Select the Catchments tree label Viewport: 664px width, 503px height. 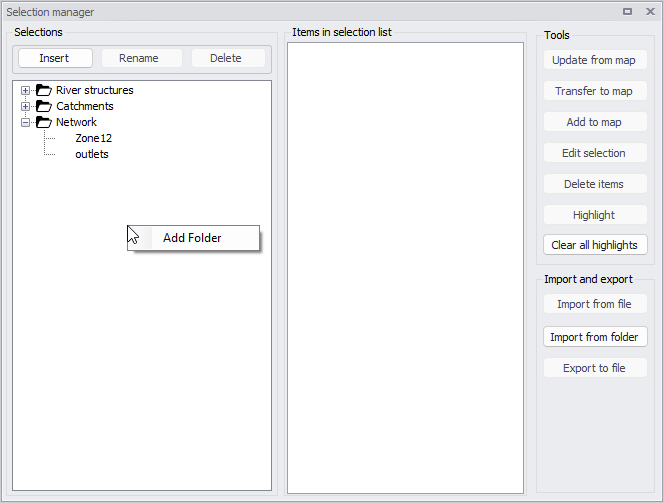[85, 106]
